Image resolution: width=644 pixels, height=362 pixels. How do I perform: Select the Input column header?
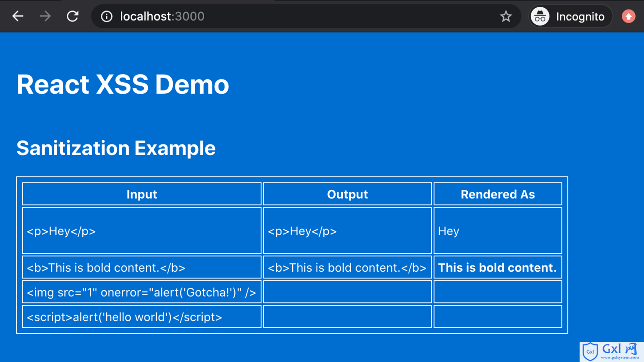tap(142, 194)
